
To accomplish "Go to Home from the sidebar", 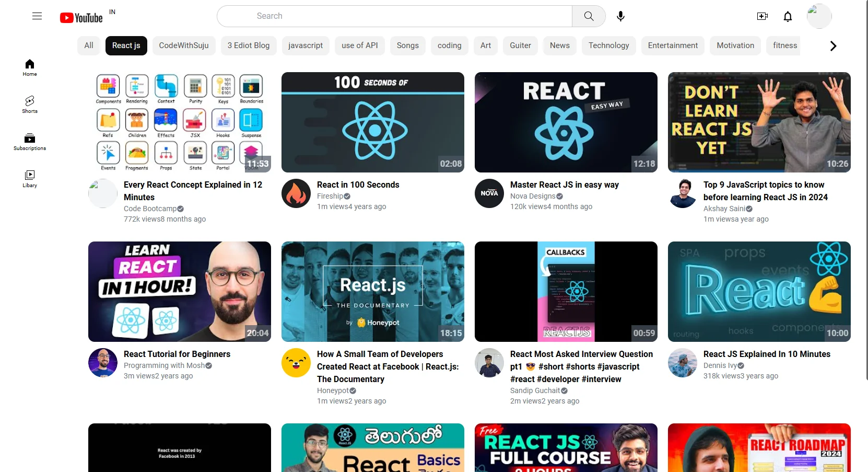I will coord(29,68).
